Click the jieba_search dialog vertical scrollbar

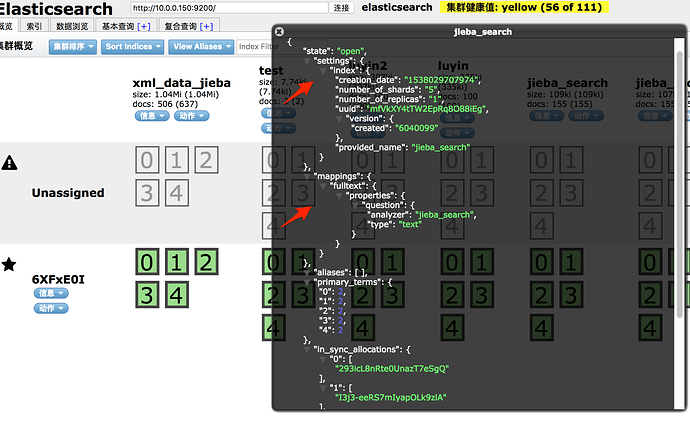coord(680,185)
